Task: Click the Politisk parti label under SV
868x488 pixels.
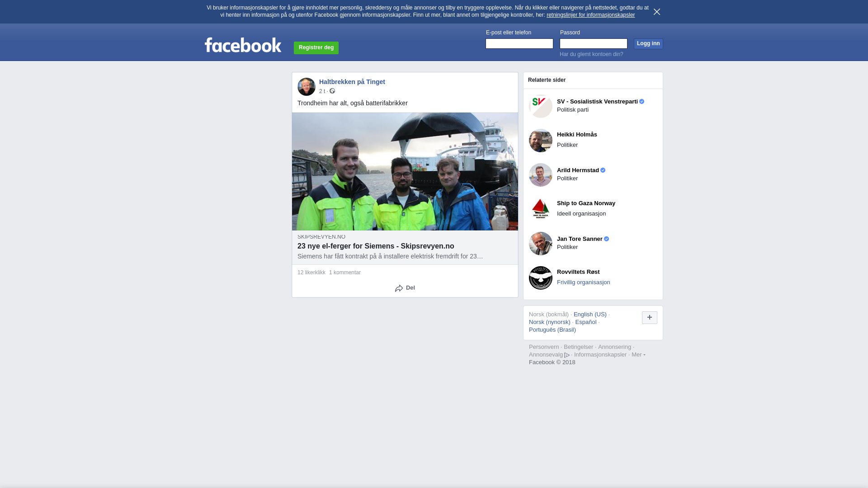Action: [x=572, y=110]
